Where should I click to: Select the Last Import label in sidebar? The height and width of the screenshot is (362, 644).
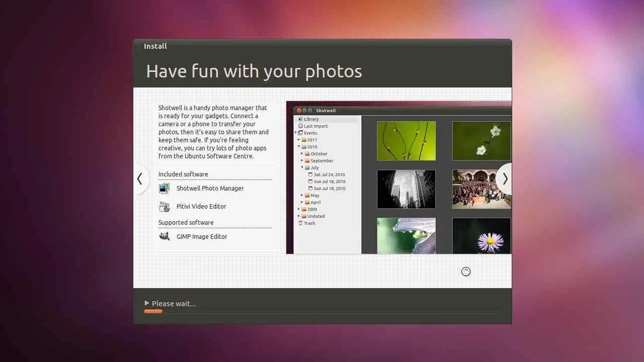316,126
